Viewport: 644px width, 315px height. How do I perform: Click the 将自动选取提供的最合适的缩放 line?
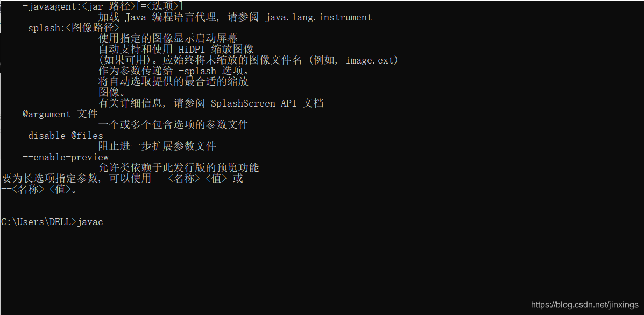(x=173, y=82)
